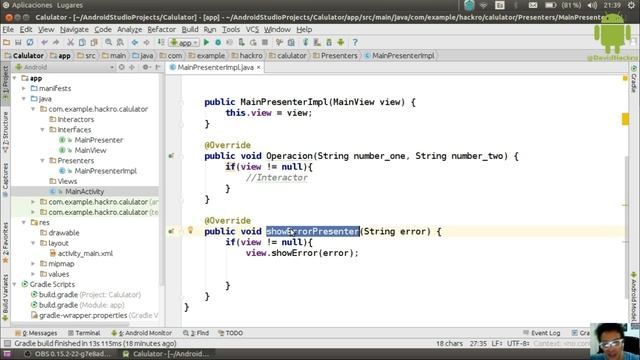Collapse the Gradle Scripts node

tap(15, 284)
